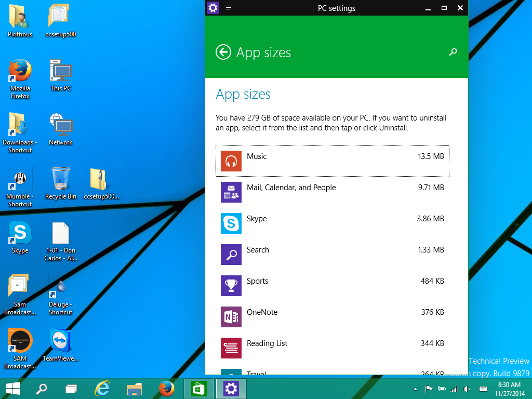Open Task View on the taskbar
Viewport: 532px width, 399px height.
[x=71, y=389]
